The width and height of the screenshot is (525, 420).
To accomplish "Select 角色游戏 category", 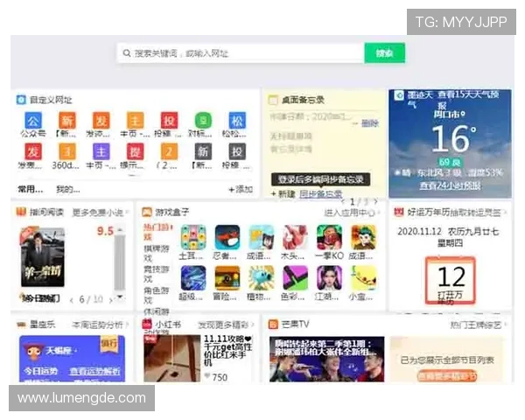I will coord(156,295).
